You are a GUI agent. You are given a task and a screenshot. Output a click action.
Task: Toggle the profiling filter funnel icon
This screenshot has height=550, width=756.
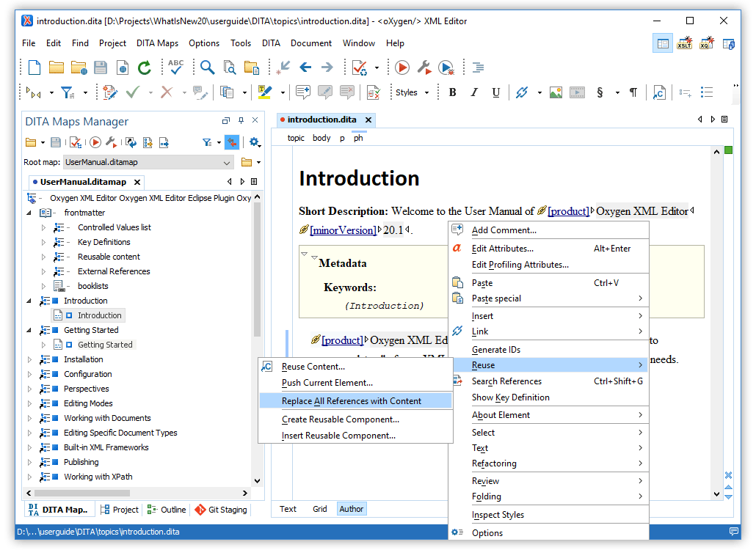[x=68, y=92]
